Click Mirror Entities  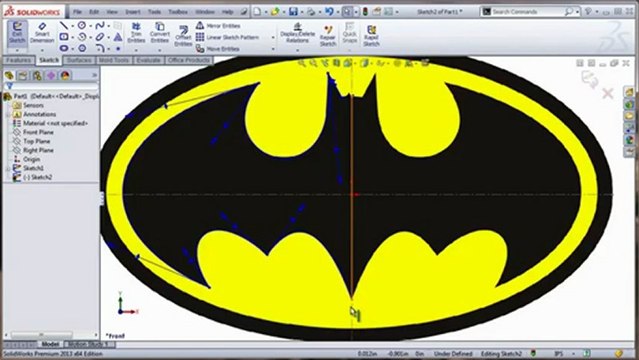[218, 26]
